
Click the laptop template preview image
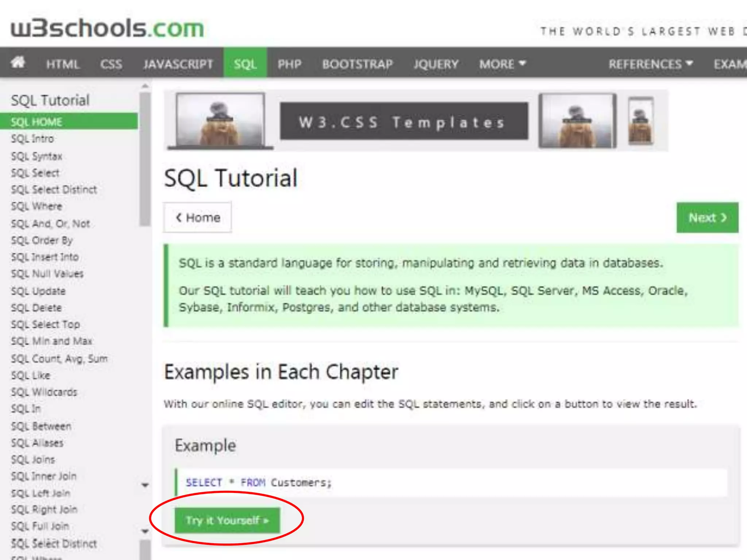220,120
